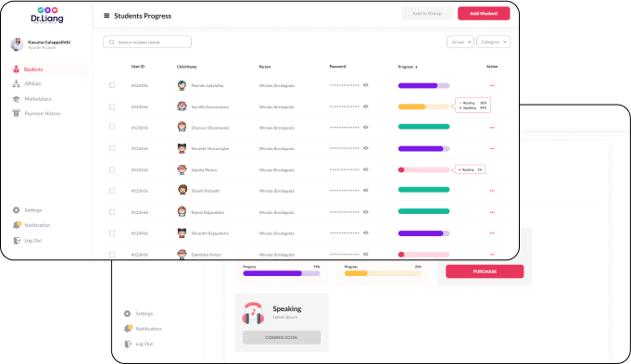The height and width of the screenshot is (364, 631).
Task: Click the Add Student button
Action: (484, 13)
